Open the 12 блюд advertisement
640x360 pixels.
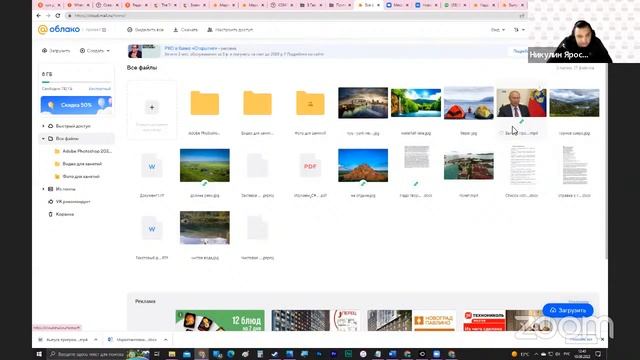coord(220,320)
